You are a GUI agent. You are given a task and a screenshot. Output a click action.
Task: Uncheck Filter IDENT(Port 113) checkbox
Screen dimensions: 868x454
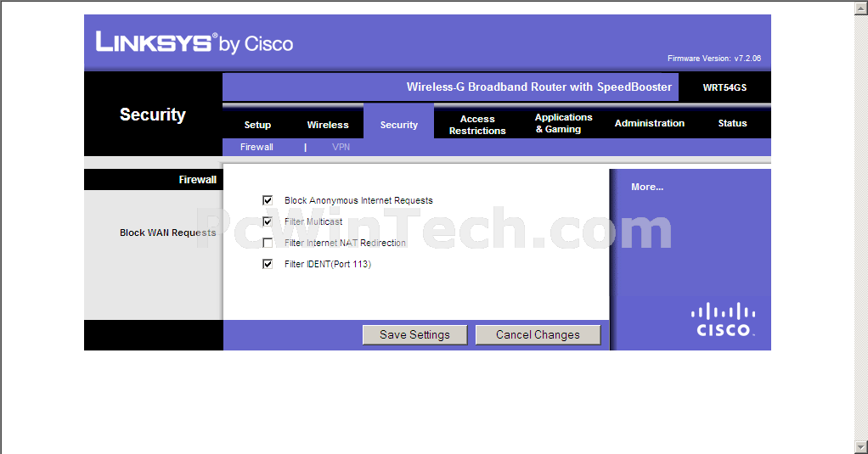tap(268, 264)
